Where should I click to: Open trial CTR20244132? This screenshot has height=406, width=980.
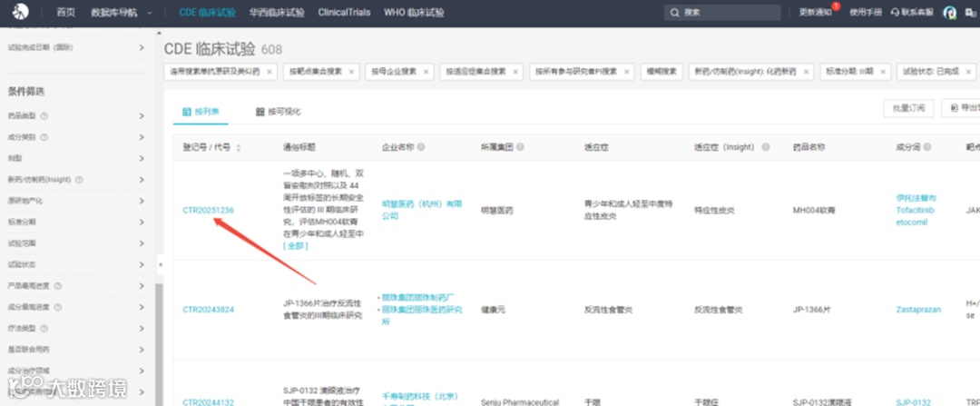click(x=208, y=402)
